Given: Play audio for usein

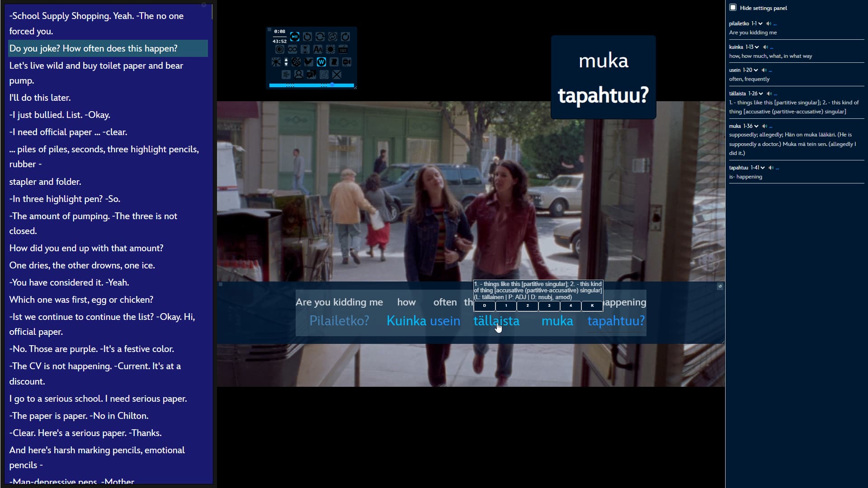Looking at the screenshot, I should (764, 70).
